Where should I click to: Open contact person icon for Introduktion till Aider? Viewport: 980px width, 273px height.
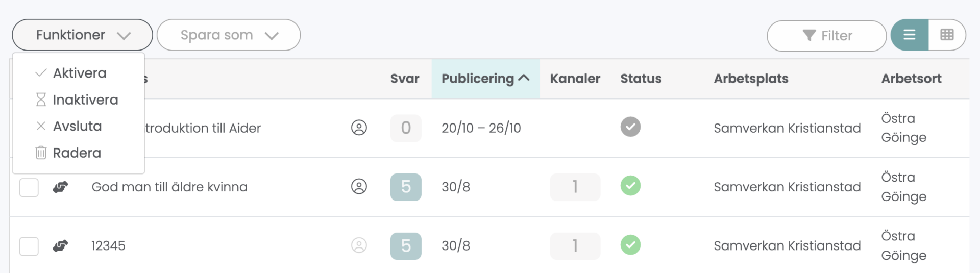pos(359,128)
